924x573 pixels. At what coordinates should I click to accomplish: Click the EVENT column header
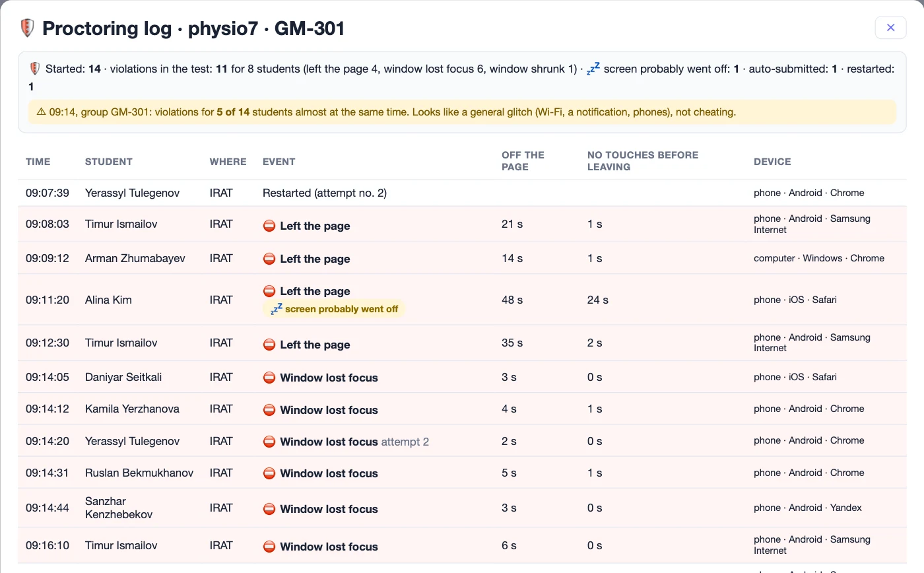(279, 161)
